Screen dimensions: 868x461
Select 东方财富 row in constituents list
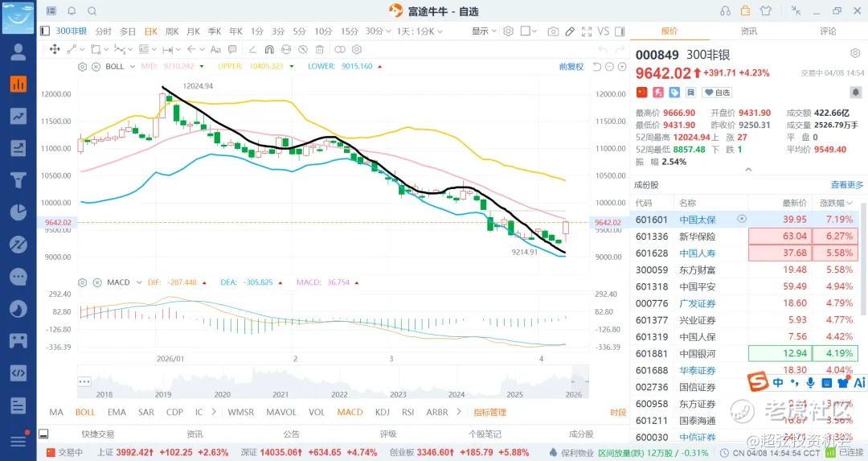(x=744, y=270)
